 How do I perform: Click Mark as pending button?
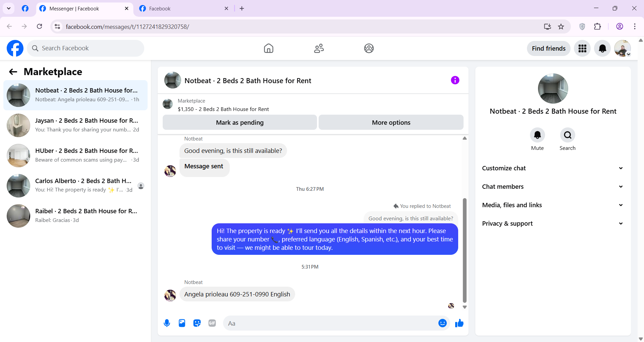click(x=240, y=122)
